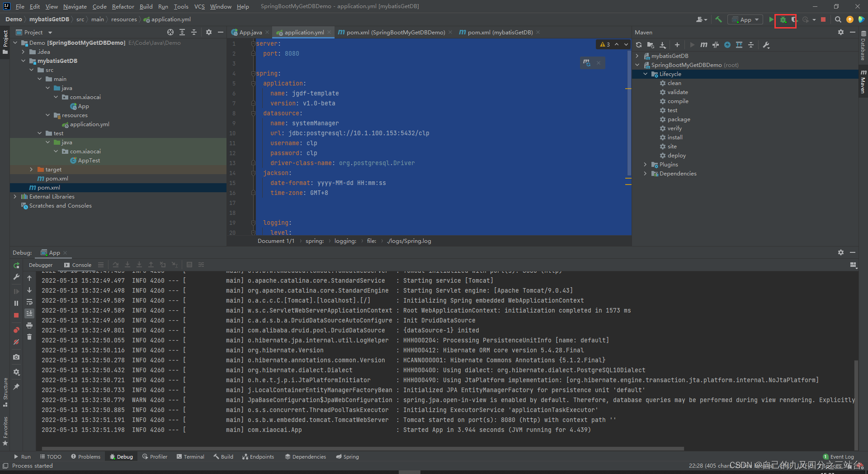This screenshot has height=474, width=868.
Task: Expand the .idea folder
Action: 24,52
